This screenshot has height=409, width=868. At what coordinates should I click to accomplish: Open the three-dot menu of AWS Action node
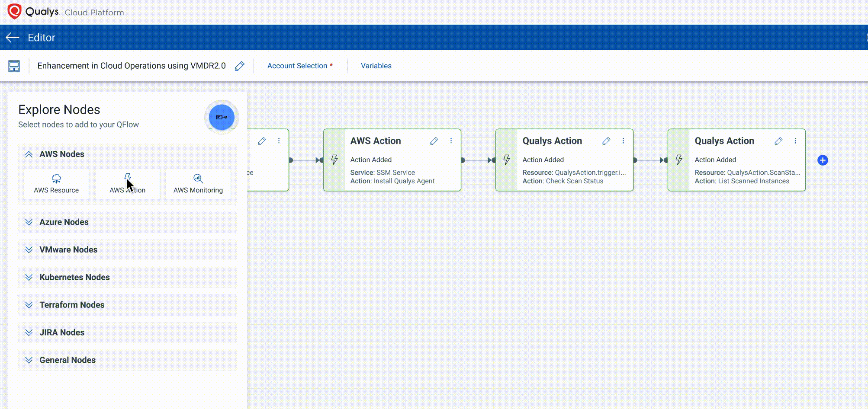tap(451, 141)
